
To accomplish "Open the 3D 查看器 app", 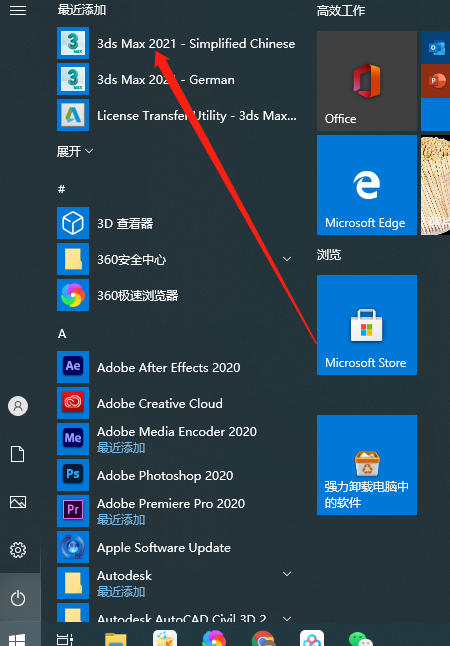I will click(177, 223).
